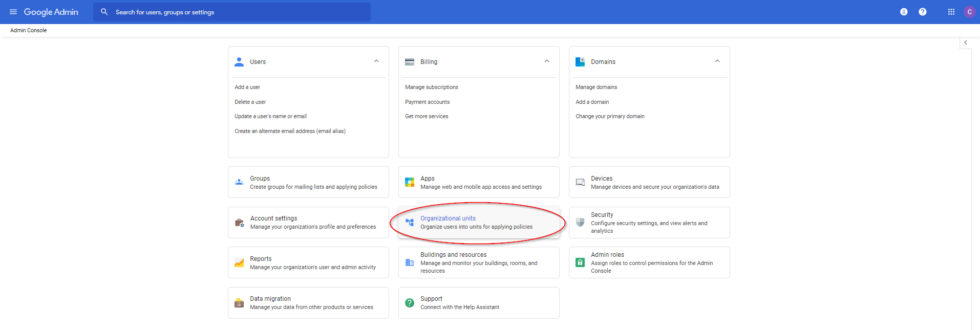This screenshot has height=330, width=980.
Task: Open the Data migration card
Action: tap(308, 303)
